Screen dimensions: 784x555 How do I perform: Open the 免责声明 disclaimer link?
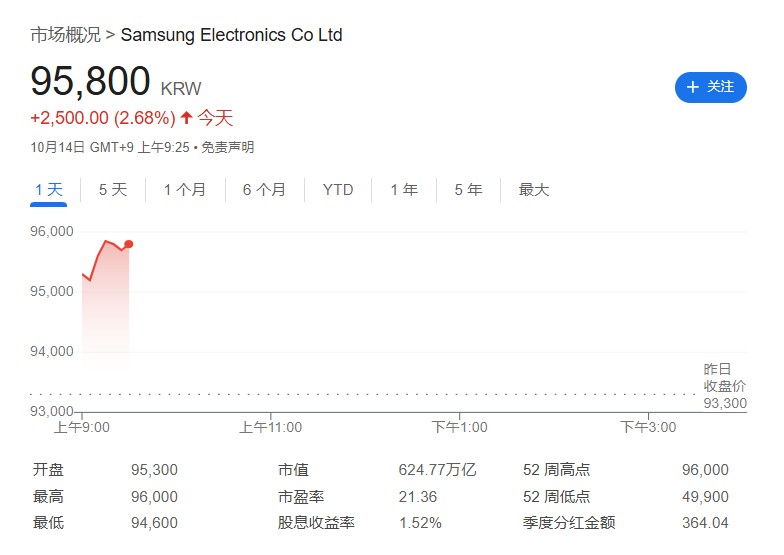[227, 147]
